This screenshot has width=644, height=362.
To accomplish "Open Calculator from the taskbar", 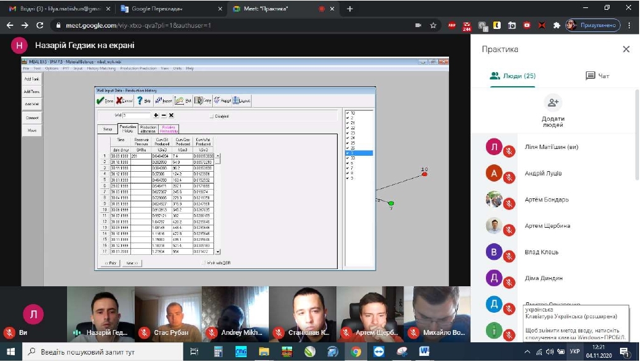I will (x=218, y=352).
